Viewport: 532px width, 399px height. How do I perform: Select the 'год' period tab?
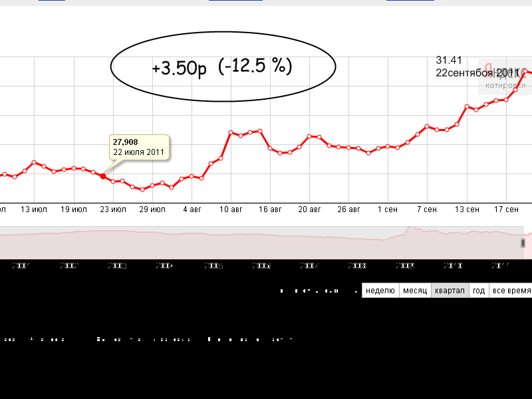point(478,291)
